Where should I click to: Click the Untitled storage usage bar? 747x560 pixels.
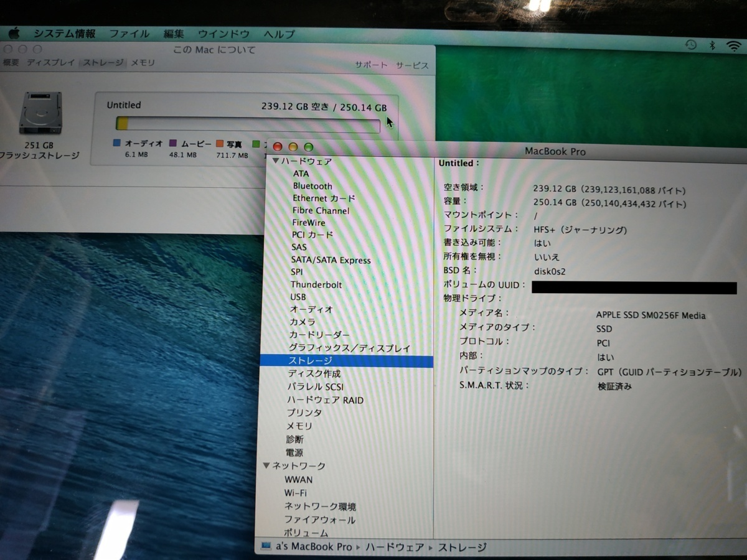248,124
